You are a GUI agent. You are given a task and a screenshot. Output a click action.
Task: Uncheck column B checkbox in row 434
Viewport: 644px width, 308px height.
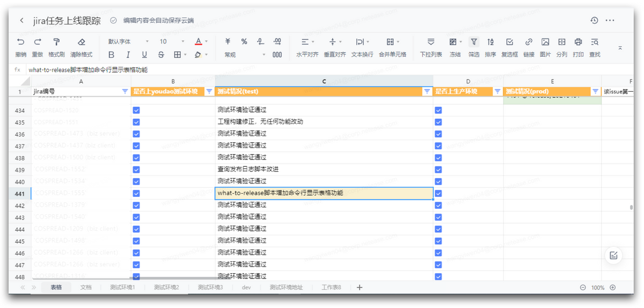(136, 110)
